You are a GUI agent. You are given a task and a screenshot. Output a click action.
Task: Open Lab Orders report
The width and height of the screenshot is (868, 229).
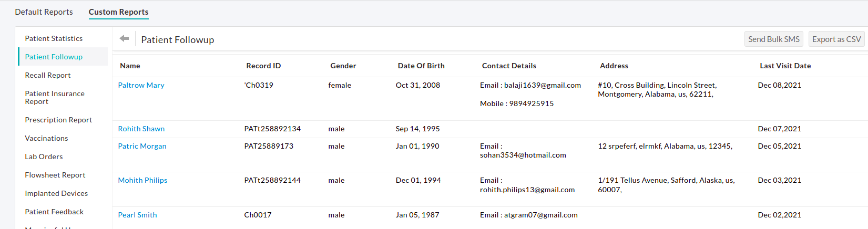(44, 157)
